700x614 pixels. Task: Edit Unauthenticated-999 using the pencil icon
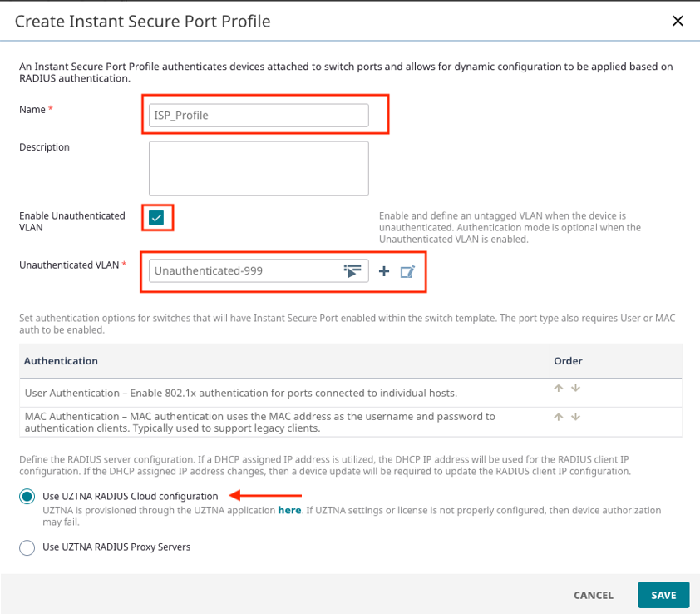(407, 270)
